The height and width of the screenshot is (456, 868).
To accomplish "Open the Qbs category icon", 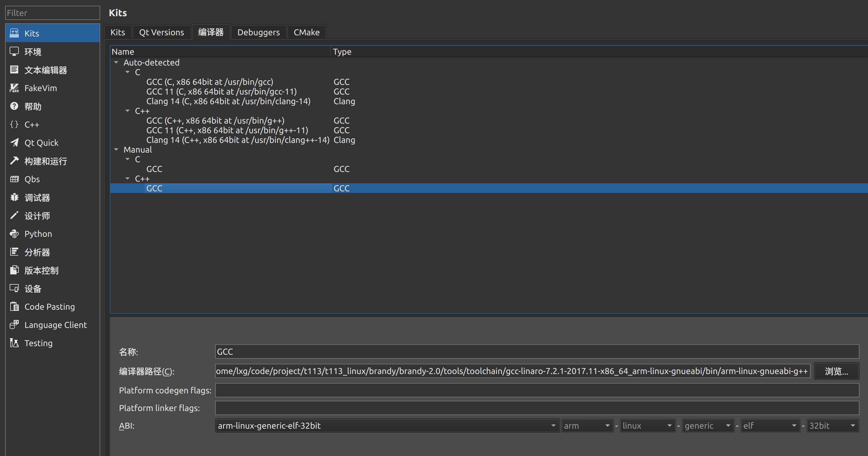I will pos(14,179).
